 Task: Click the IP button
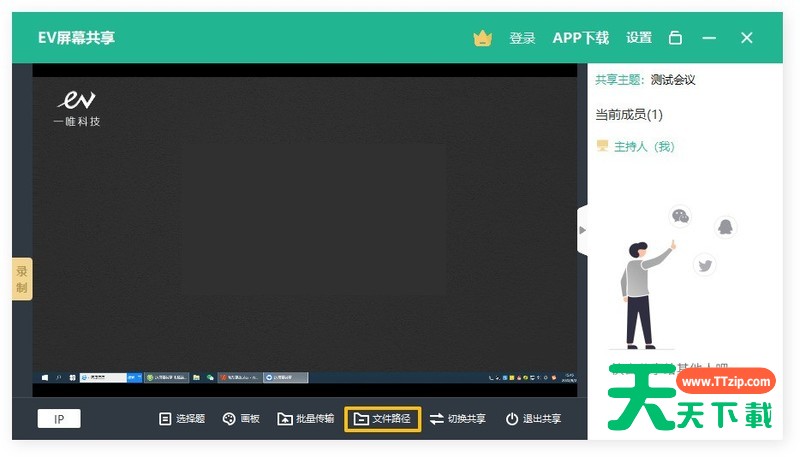click(x=59, y=419)
